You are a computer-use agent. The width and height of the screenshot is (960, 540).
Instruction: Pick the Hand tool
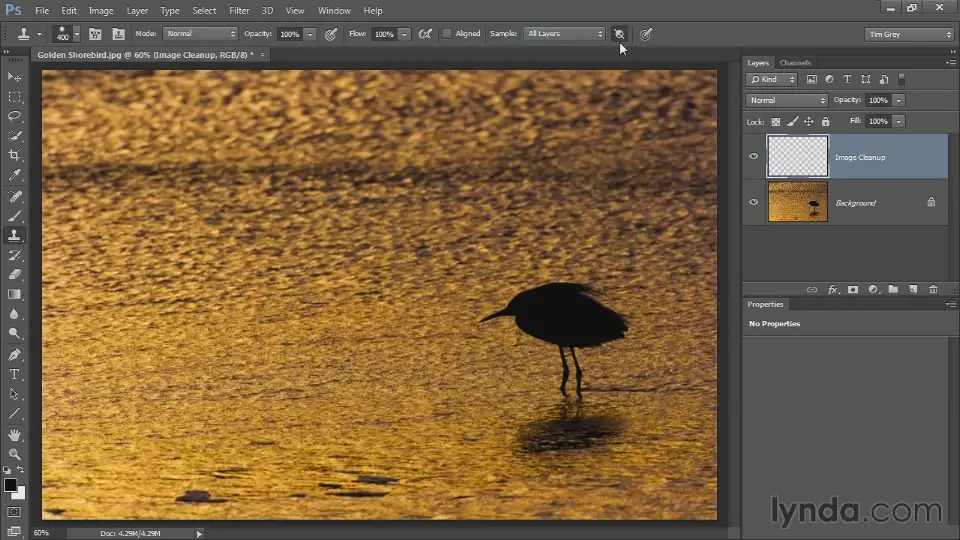(x=15, y=434)
